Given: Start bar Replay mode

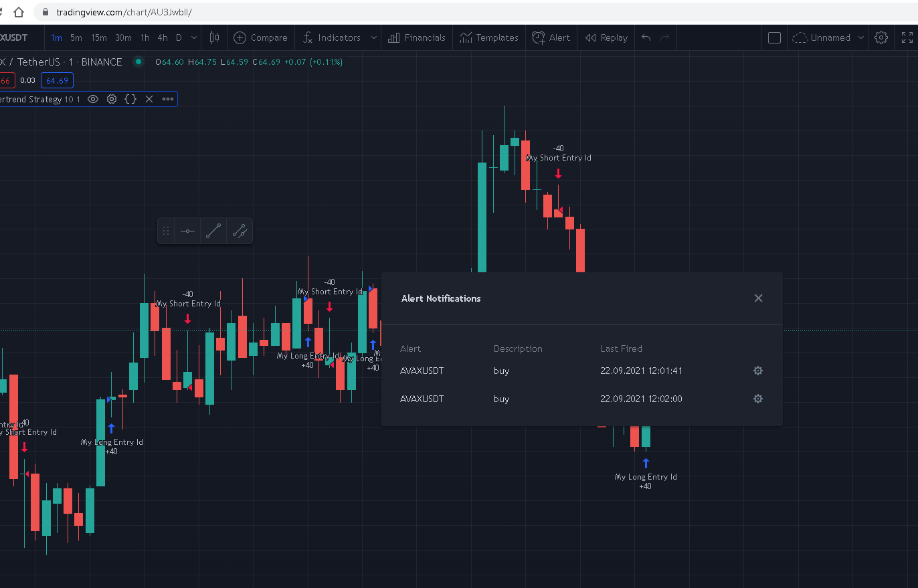Looking at the screenshot, I should pyautogui.click(x=606, y=38).
